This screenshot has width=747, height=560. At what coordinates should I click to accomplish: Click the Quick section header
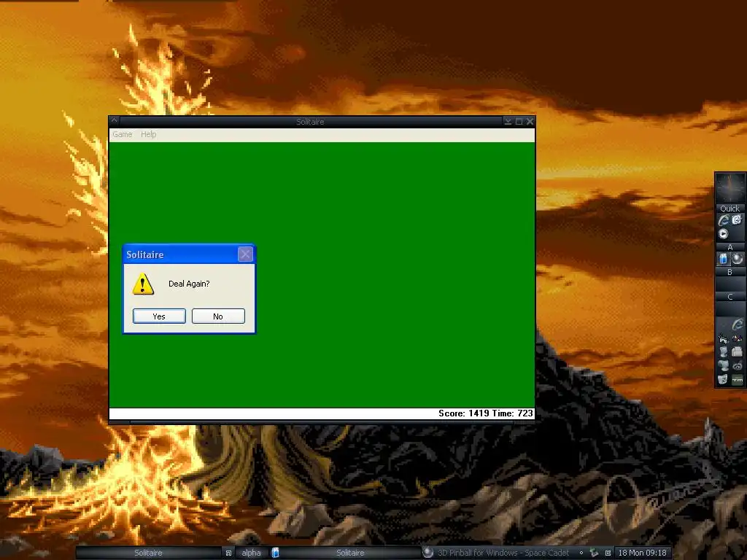729,209
